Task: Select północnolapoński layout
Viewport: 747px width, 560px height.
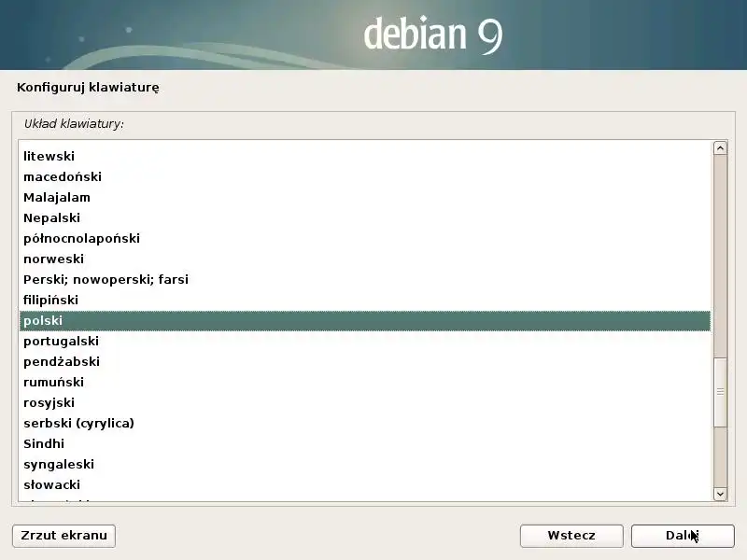Action: point(365,238)
